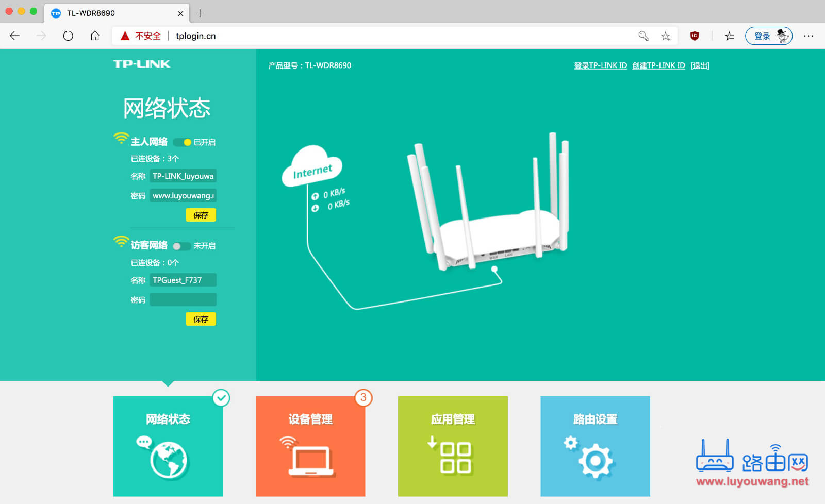Switch to the TL-WDR8690 browser tab
This screenshot has height=504, width=825.
117,13
